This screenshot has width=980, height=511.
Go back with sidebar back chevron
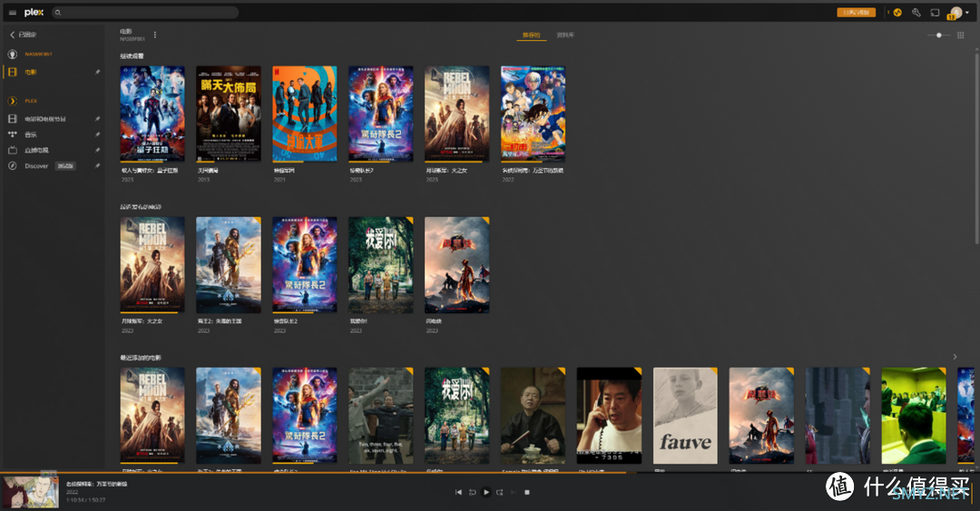12,34
